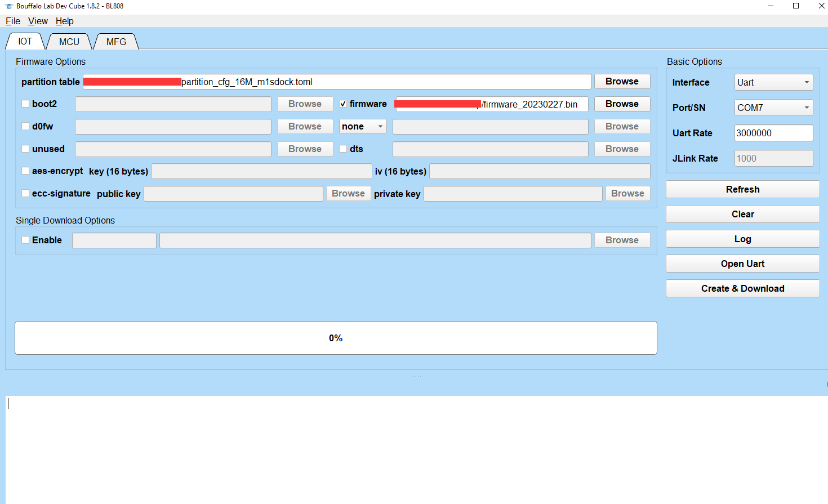Minimize the Dev Cube window
828x504 pixels.
point(770,6)
